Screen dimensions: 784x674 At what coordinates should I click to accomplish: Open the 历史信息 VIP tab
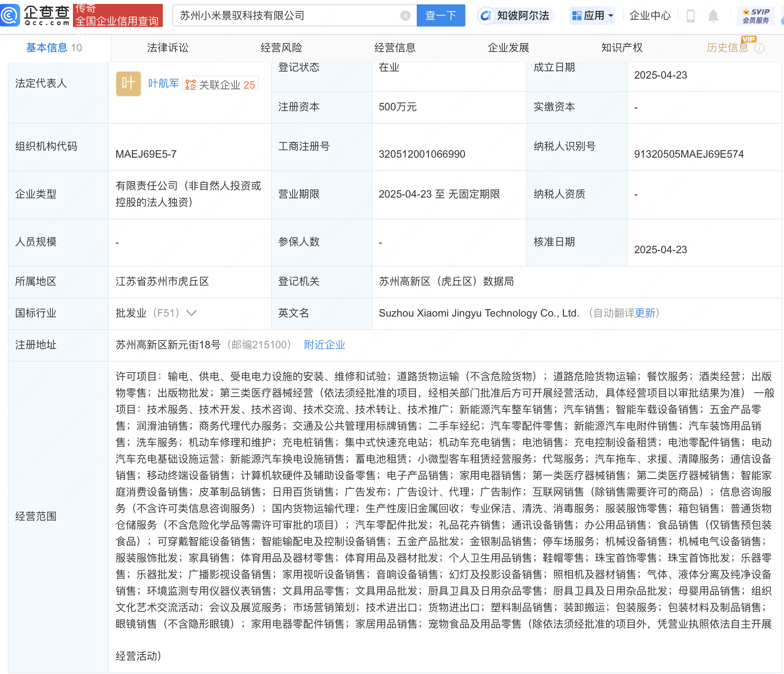(x=728, y=48)
